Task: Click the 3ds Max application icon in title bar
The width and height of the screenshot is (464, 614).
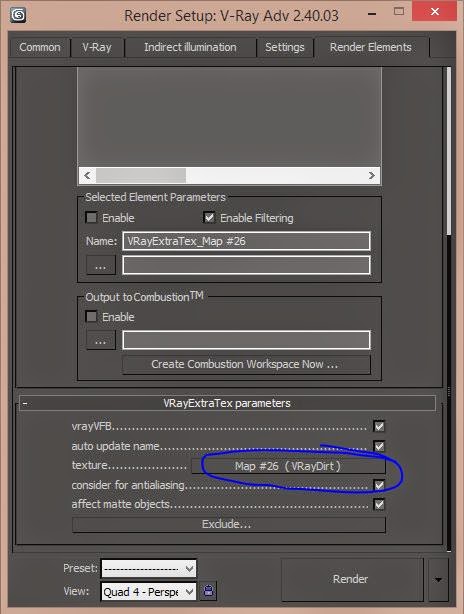Action: point(18,15)
